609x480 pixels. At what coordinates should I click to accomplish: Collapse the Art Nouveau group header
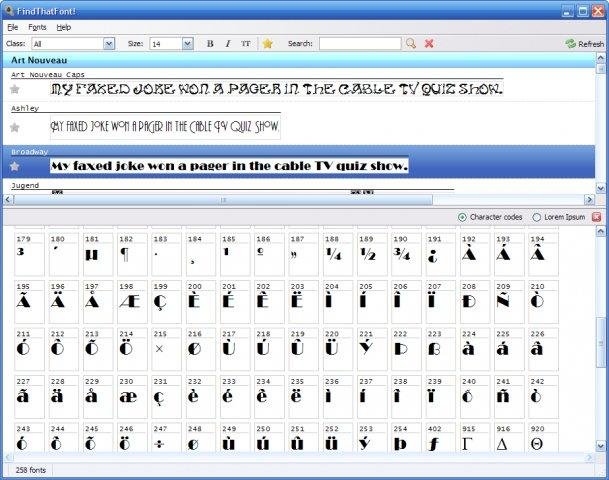pos(298,60)
